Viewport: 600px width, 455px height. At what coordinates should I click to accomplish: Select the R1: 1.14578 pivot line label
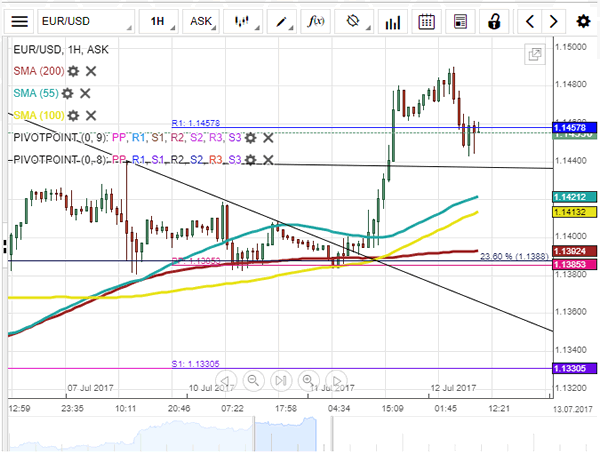pos(196,123)
